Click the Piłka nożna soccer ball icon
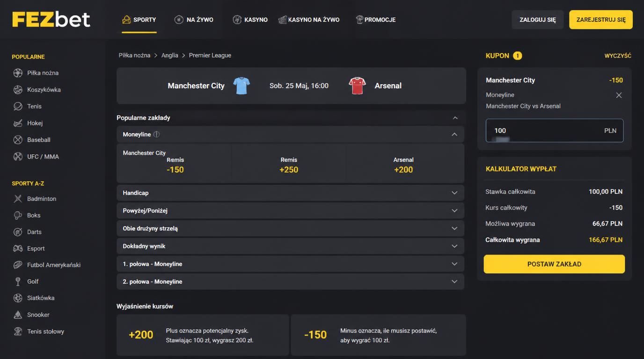The image size is (644, 359). coord(18,73)
